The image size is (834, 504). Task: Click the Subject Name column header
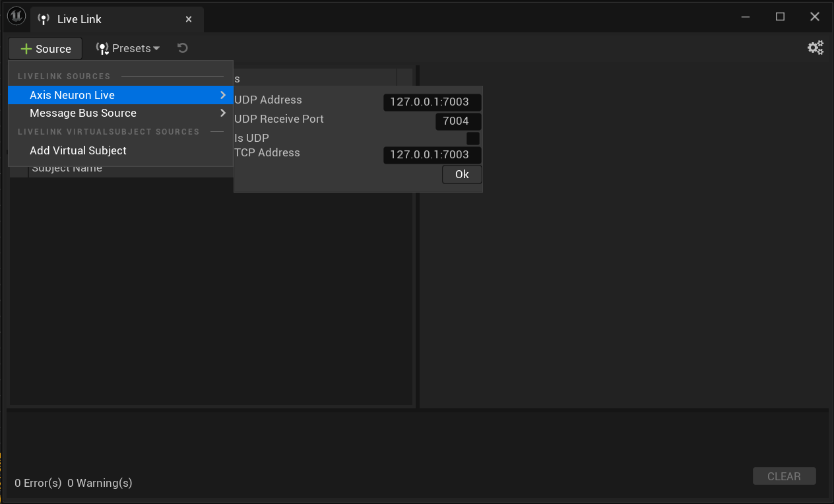coord(67,169)
